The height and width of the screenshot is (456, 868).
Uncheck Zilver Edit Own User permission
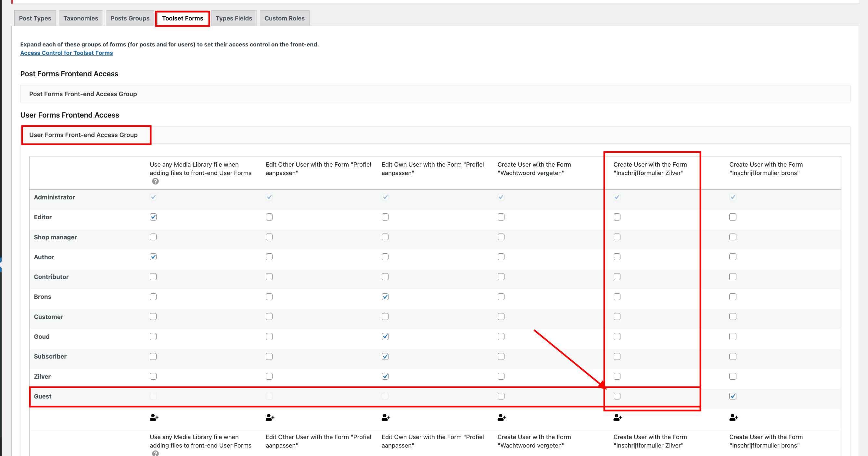click(385, 376)
